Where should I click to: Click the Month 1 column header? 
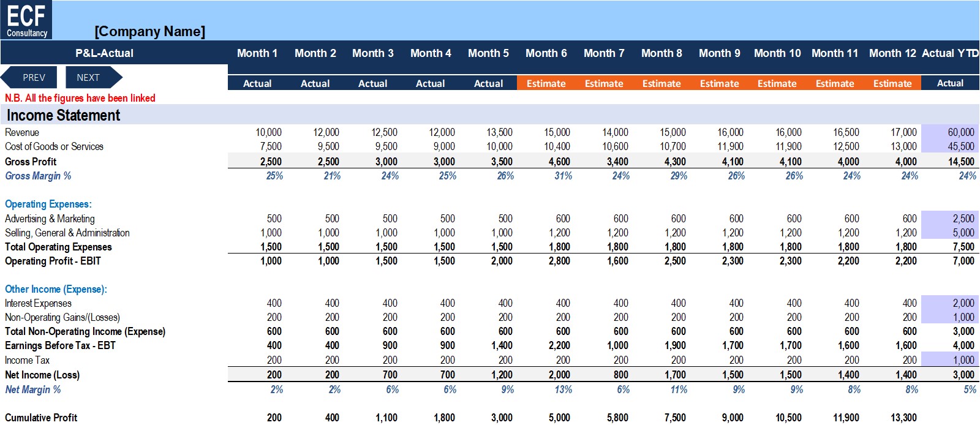[x=257, y=53]
